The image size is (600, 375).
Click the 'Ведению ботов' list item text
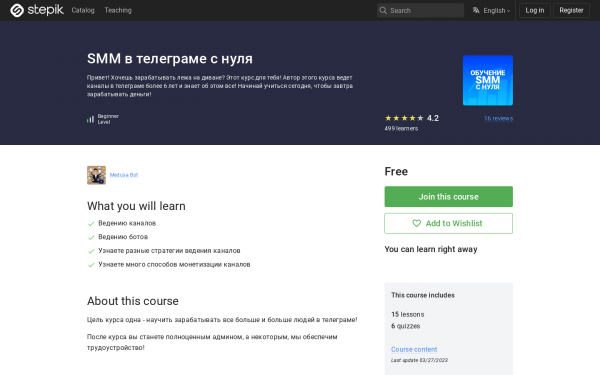tap(123, 237)
